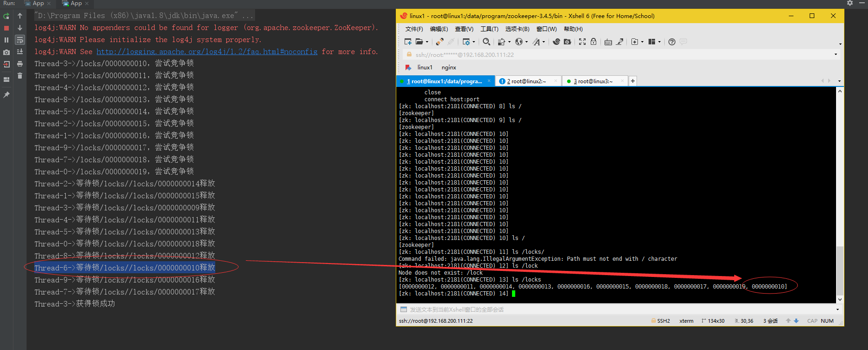The width and height of the screenshot is (868, 350).
Task: Add new Xshell tab with plus
Action: click(633, 81)
